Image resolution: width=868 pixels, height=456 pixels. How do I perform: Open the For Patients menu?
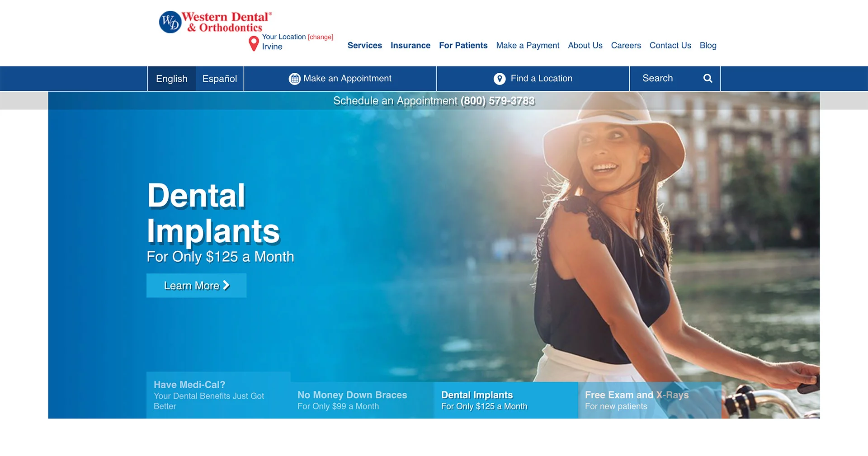463,45
